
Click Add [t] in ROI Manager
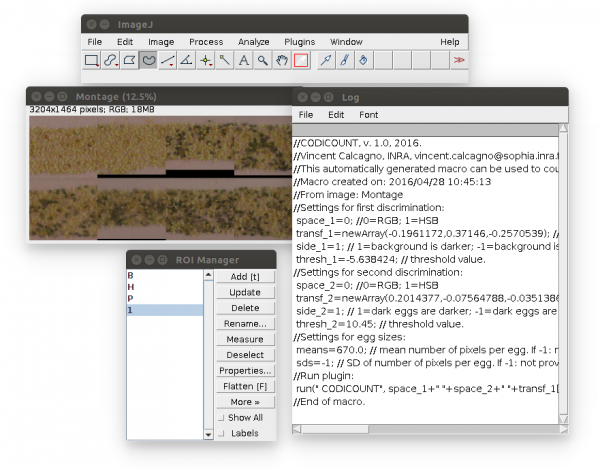coord(245,277)
